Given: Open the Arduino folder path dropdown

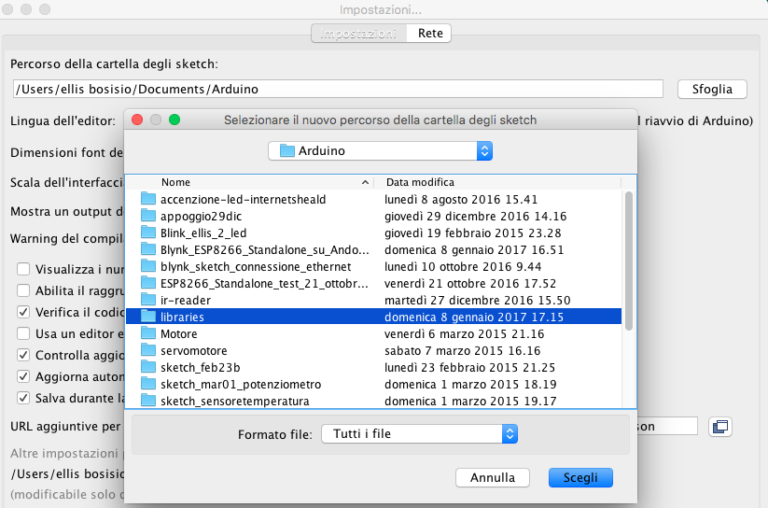Looking at the screenshot, I should [x=380, y=151].
